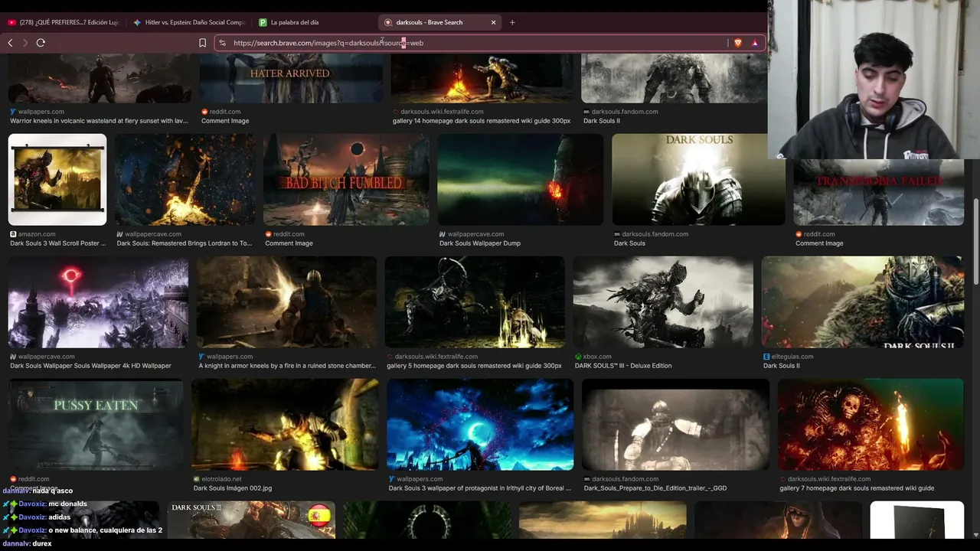Image resolution: width=980 pixels, height=551 pixels.
Task: Click the xbox.com source link
Action: 597,357
